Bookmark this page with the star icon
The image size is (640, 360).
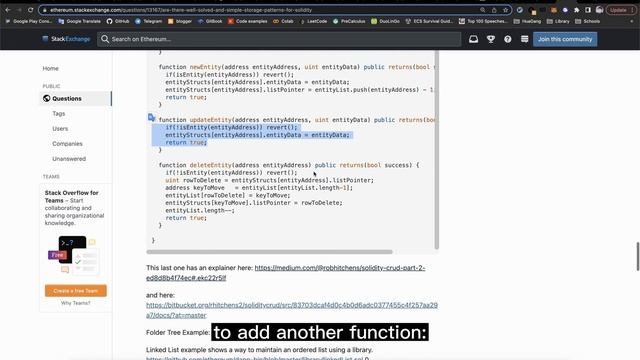click(505, 10)
